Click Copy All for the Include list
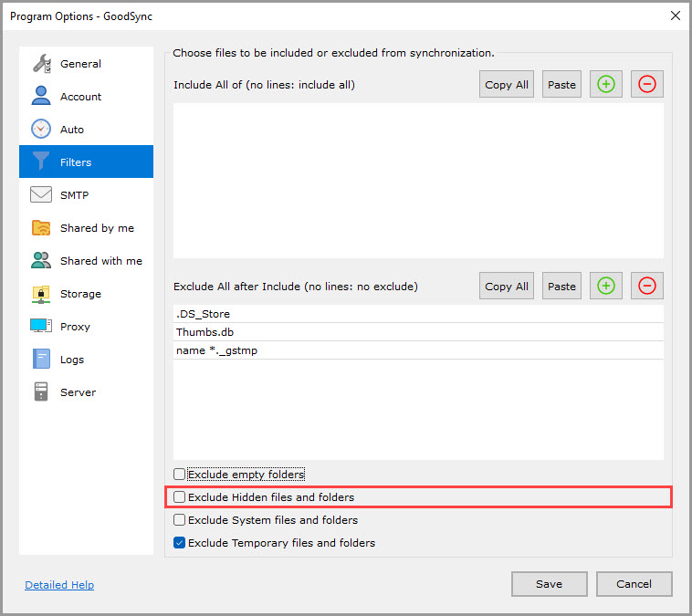The width and height of the screenshot is (692, 616). [506, 85]
